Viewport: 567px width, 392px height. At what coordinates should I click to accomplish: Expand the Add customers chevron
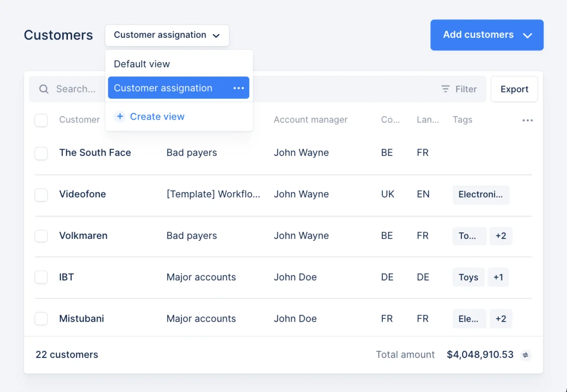[528, 35]
